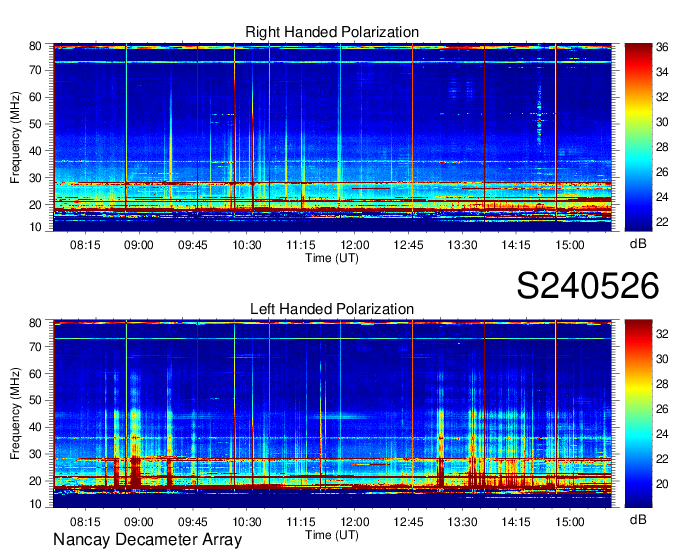Click 14:15 tick under Right Handed plot
The height and width of the screenshot is (552, 680).
[516, 245]
